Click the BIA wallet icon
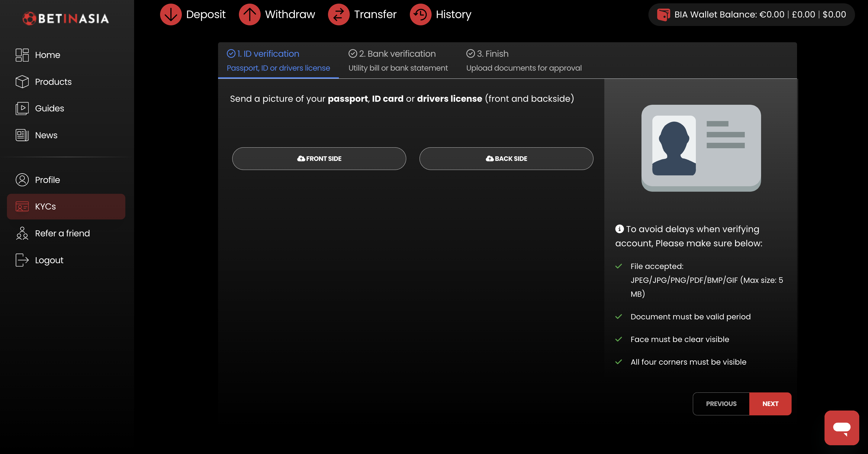The image size is (868, 454). 664,14
